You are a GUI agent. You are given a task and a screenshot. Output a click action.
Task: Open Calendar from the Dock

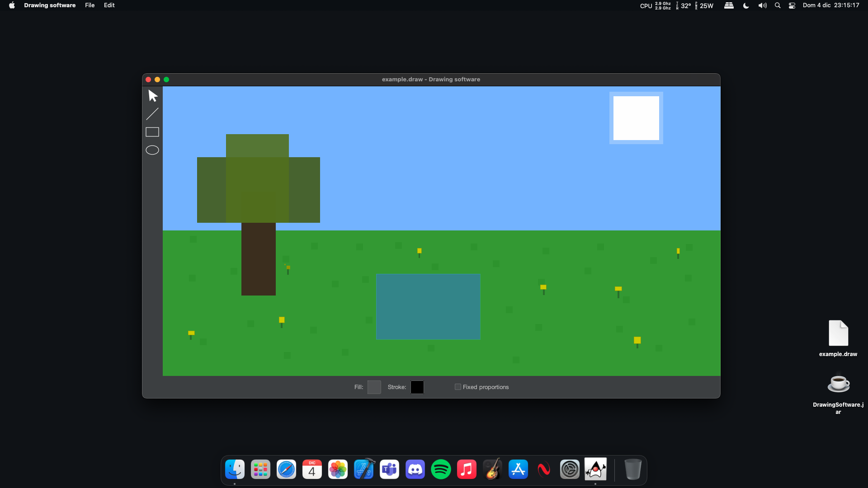(x=312, y=469)
